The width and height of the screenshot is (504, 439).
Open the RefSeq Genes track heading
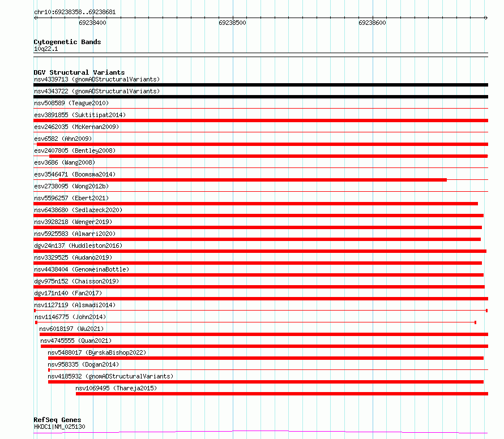click(x=57, y=420)
